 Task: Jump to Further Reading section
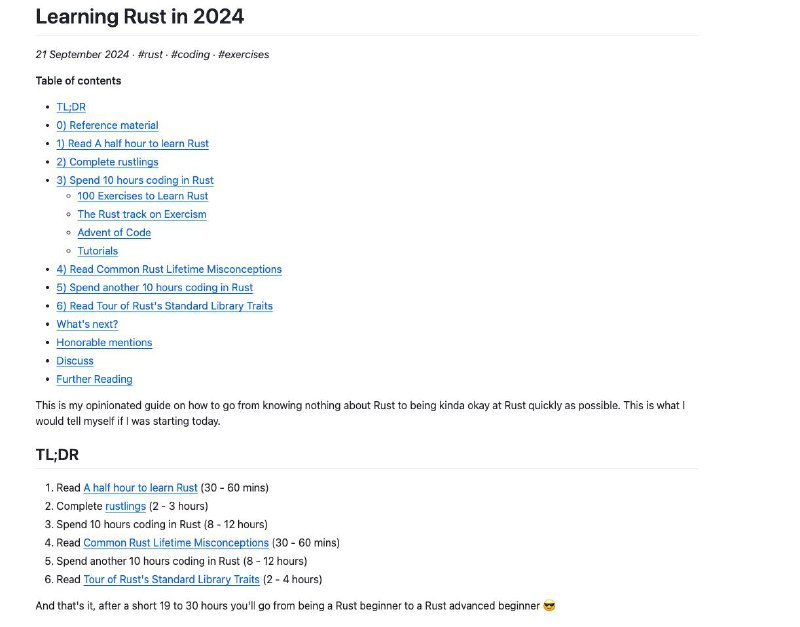(94, 380)
